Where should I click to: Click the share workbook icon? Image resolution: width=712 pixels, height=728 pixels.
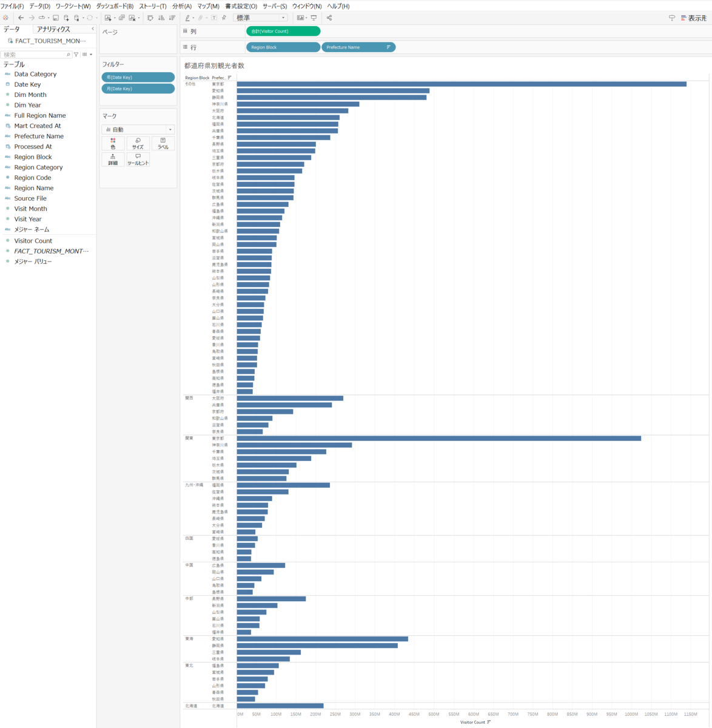[x=329, y=18]
